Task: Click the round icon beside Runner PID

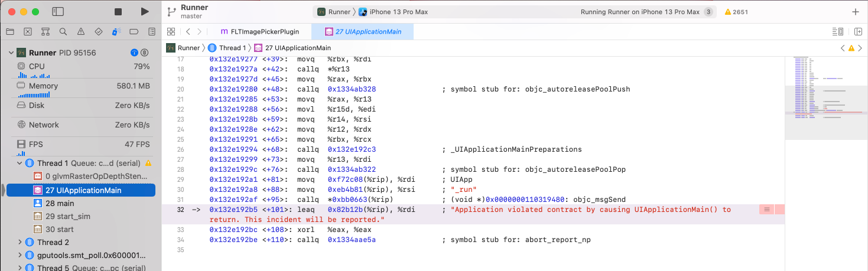Action: [144, 53]
